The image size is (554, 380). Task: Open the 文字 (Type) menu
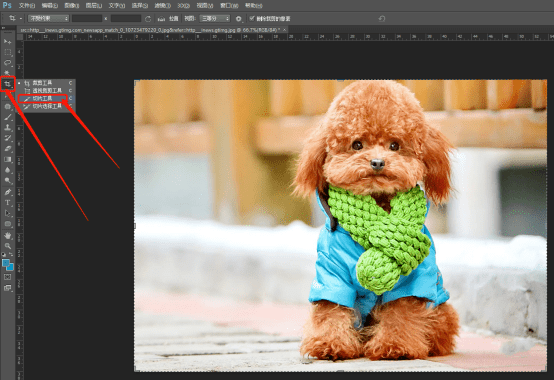click(117, 6)
